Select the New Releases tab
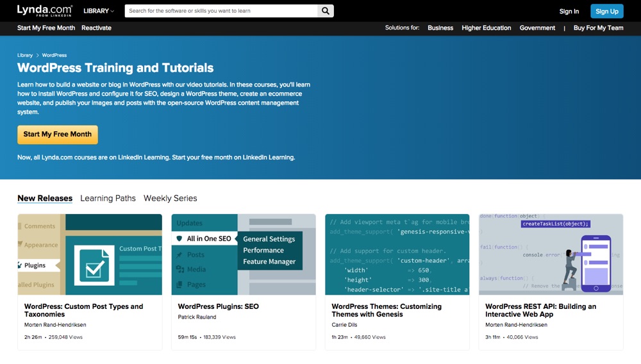This screenshot has width=641, height=364. (x=45, y=198)
